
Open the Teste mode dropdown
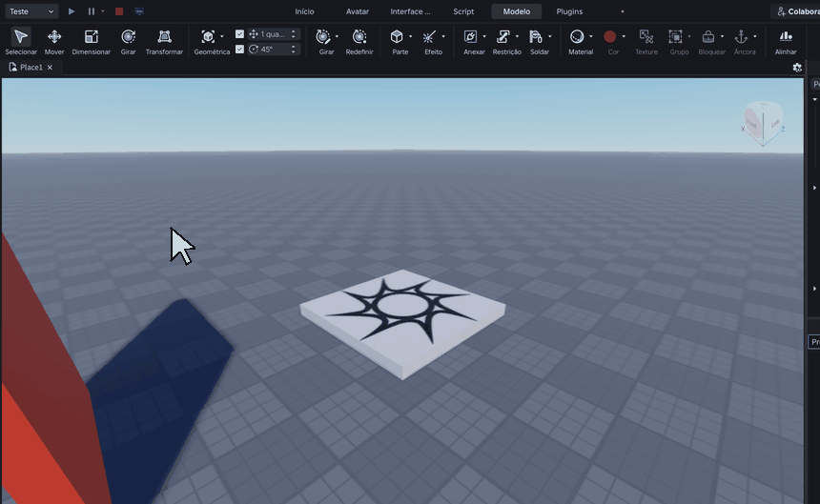pyautogui.click(x=31, y=11)
